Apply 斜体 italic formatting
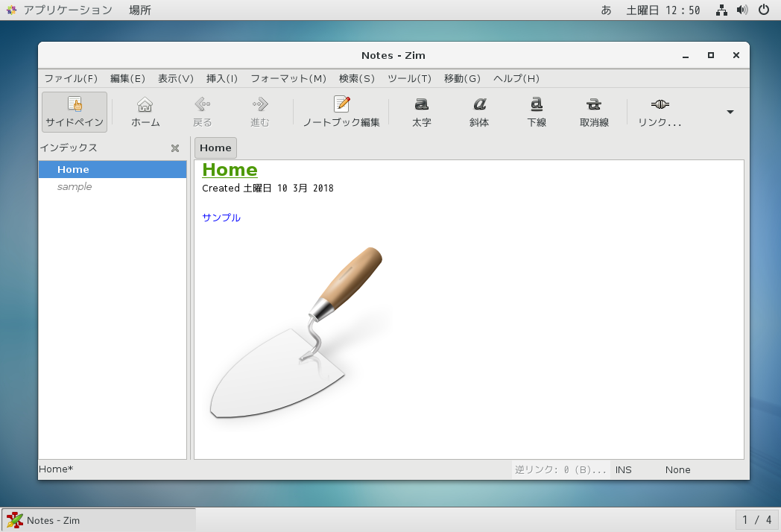Viewport: 781px width, 532px height. [x=479, y=112]
